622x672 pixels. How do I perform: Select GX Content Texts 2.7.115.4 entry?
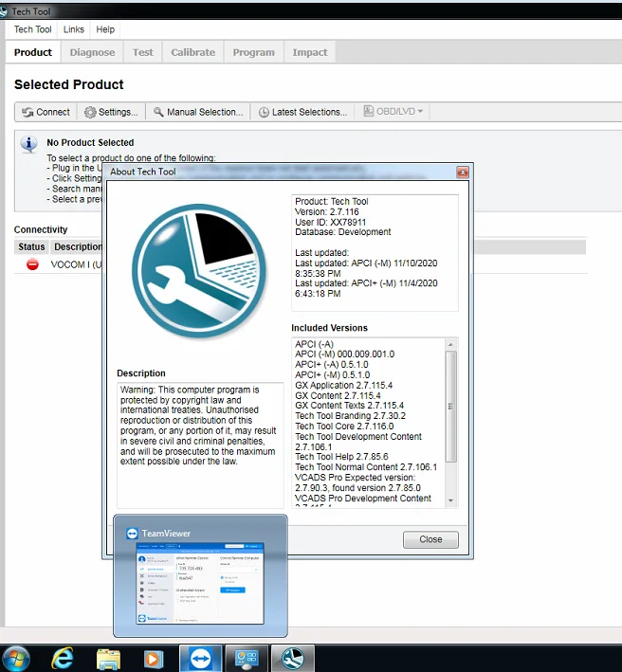pos(349,405)
